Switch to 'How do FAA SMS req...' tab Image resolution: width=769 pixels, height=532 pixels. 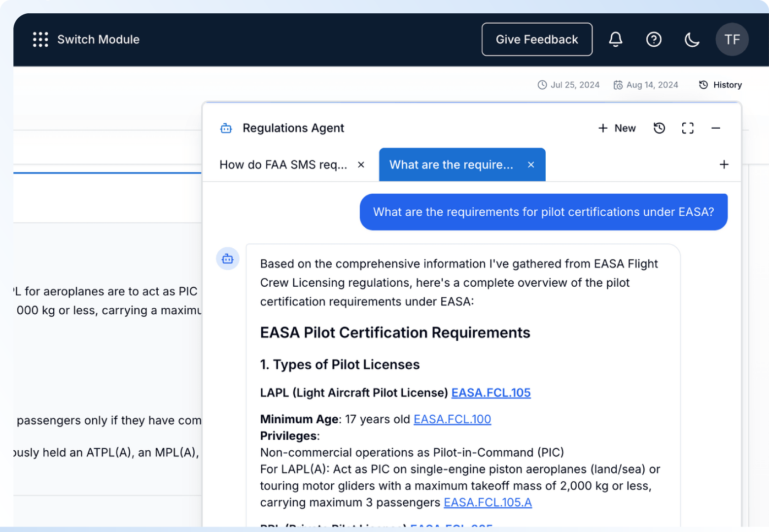[x=283, y=165]
